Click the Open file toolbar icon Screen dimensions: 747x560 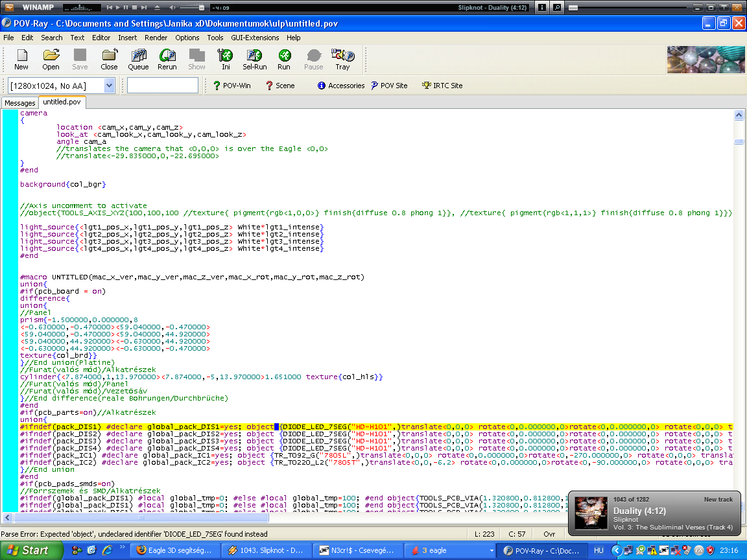tap(51, 59)
